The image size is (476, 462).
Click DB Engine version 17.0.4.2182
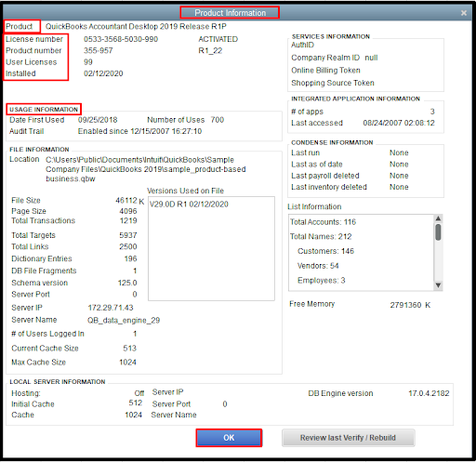tap(429, 393)
